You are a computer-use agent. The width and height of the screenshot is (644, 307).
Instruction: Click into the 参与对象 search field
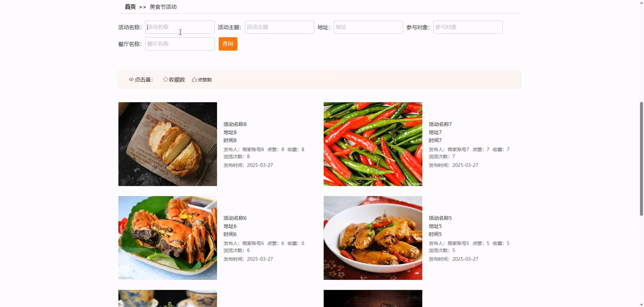(x=468, y=27)
